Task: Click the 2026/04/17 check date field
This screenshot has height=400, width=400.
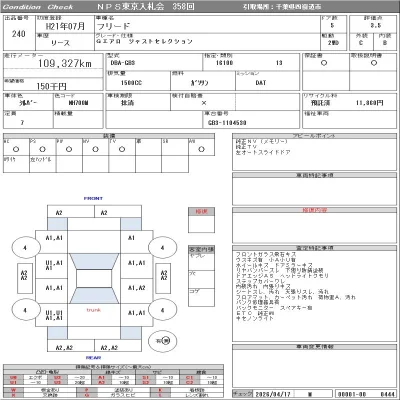Action: tap(273, 394)
